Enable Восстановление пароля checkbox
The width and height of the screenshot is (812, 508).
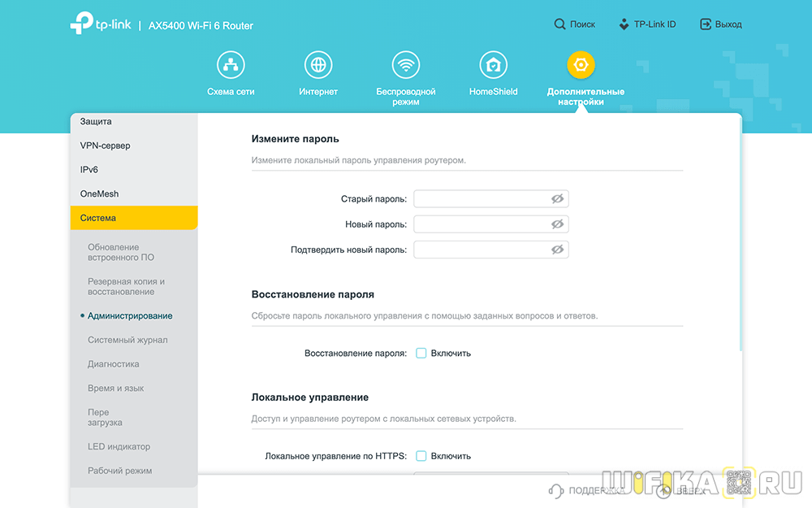click(x=421, y=353)
